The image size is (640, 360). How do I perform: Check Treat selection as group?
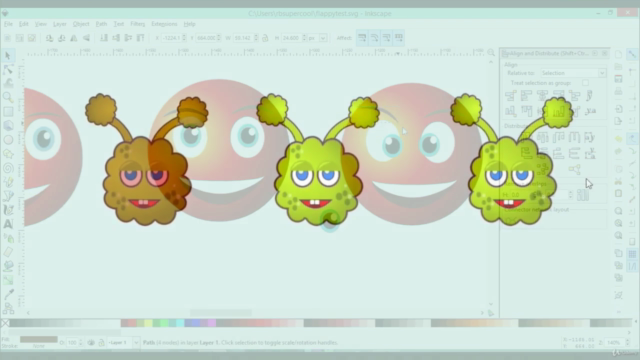pyautogui.click(x=585, y=83)
